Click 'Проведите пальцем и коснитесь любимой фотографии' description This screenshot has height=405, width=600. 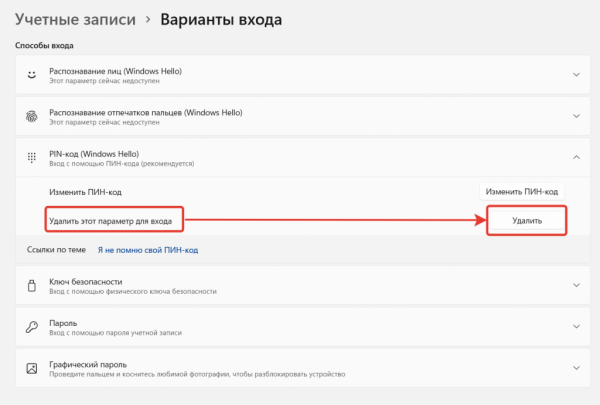(x=197, y=374)
